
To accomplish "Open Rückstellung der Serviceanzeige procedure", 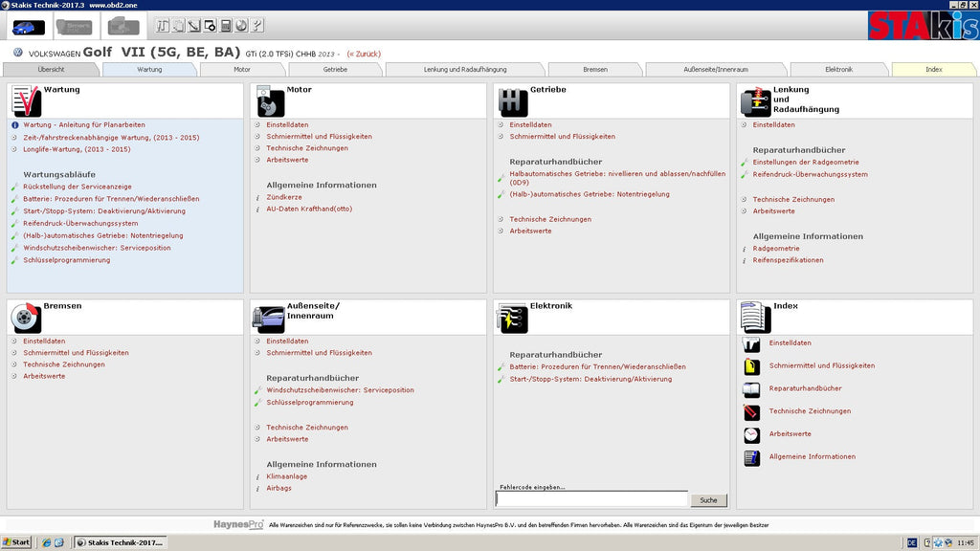I will pyautogui.click(x=78, y=187).
